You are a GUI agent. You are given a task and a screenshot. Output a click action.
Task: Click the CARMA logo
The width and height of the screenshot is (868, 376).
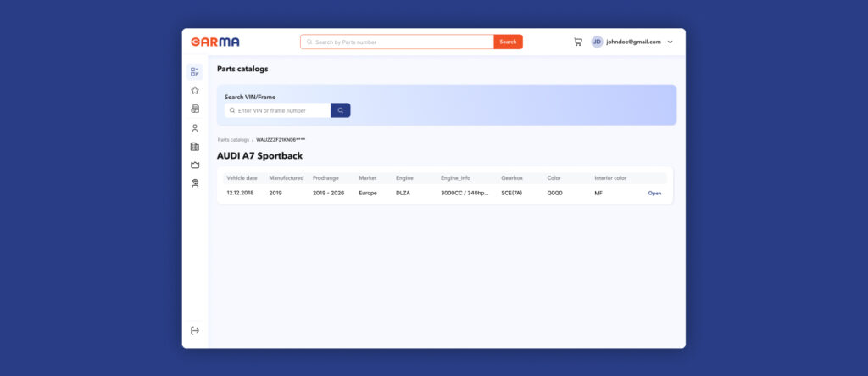(215, 42)
